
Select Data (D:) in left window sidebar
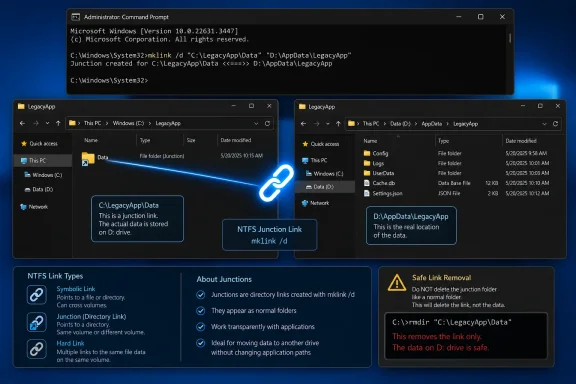(39, 190)
